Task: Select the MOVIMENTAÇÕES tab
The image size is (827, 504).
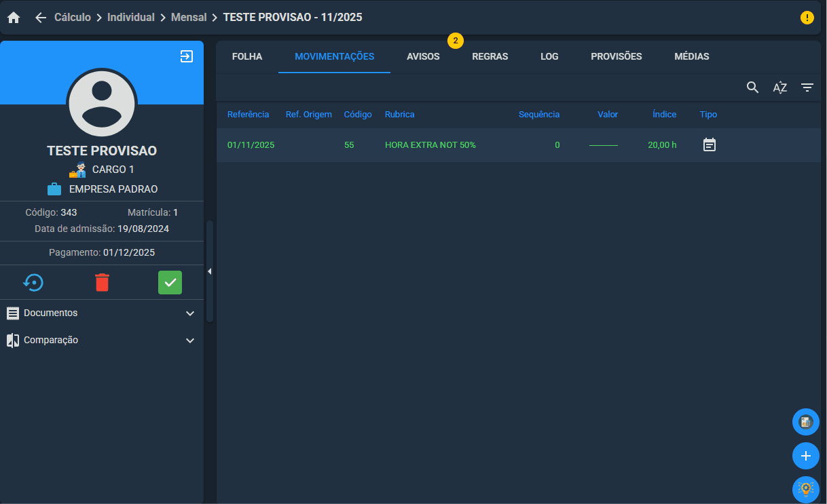Action: pos(334,56)
